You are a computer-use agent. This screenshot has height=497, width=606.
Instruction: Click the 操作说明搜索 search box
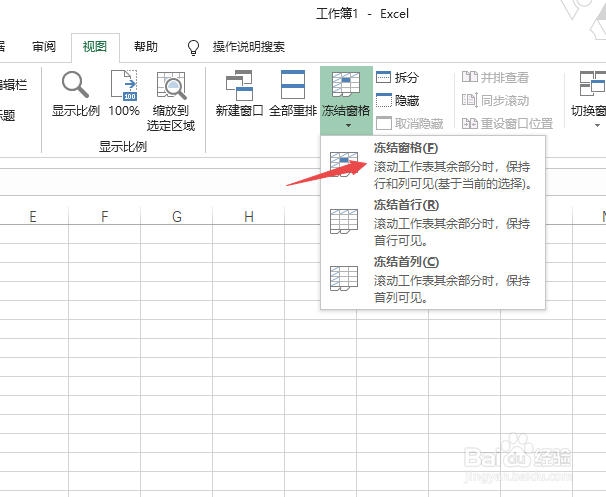pyautogui.click(x=249, y=47)
